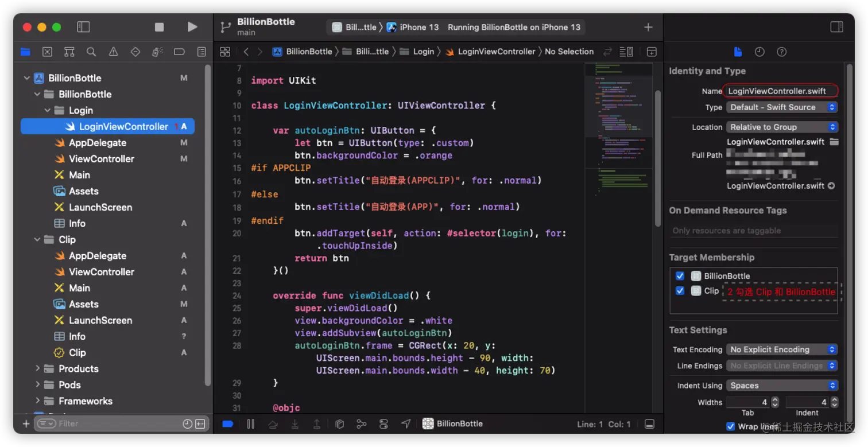Show the Quick Help inspector tab
This screenshot has width=868, height=447.
coord(781,52)
